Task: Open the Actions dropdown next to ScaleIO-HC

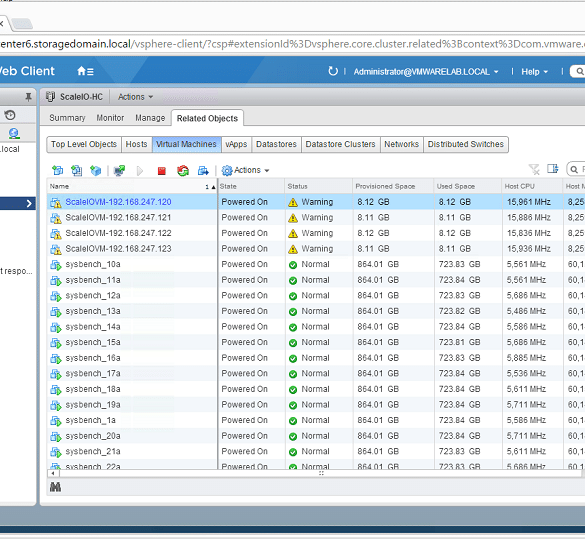Action: (x=135, y=97)
